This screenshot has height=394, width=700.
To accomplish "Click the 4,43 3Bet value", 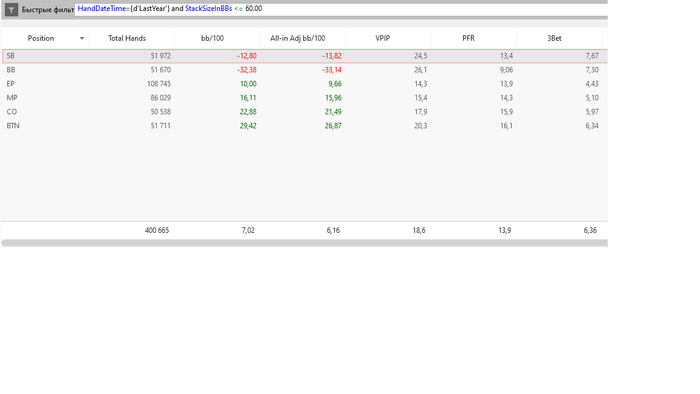I will [x=592, y=84].
